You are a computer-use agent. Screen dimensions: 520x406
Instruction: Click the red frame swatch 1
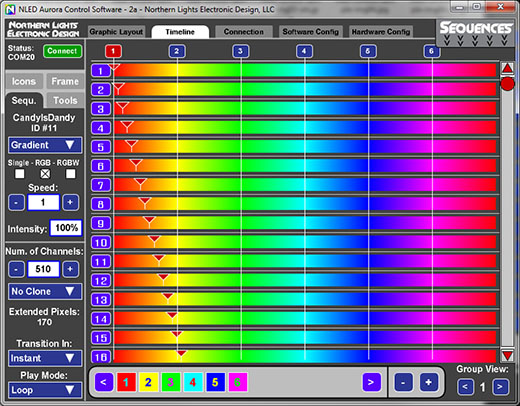[x=126, y=382]
